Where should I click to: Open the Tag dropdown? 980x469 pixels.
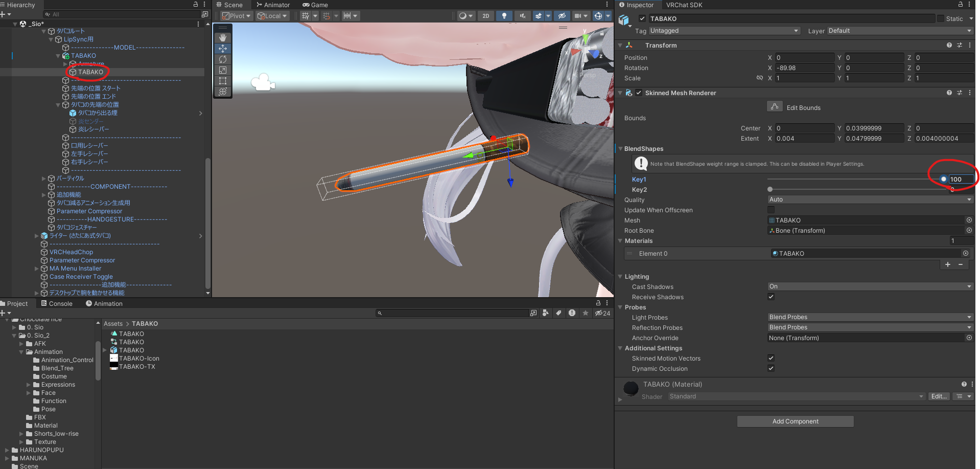(x=724, y=31)
